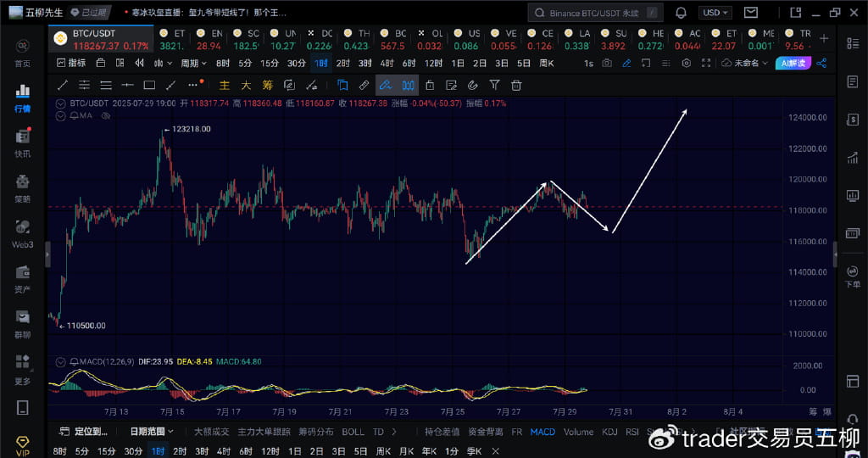Toggle the lock drawings icon
This screenshot has width=868, height=458.
coord(430,85)
